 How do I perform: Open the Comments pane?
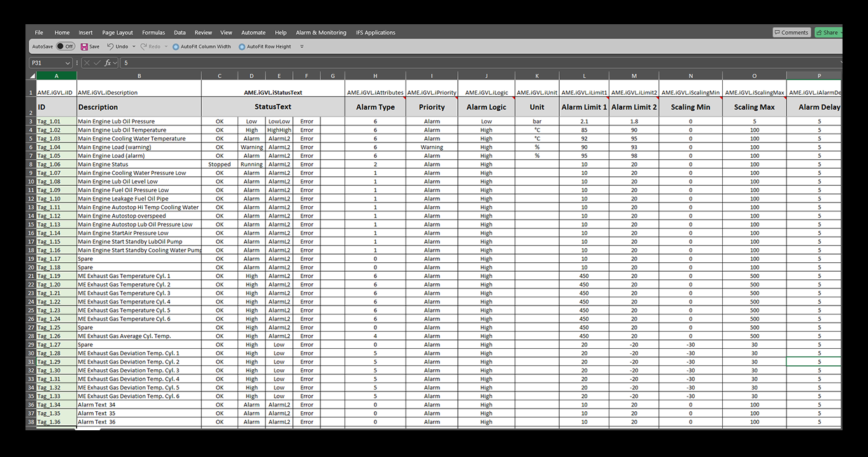791,32
